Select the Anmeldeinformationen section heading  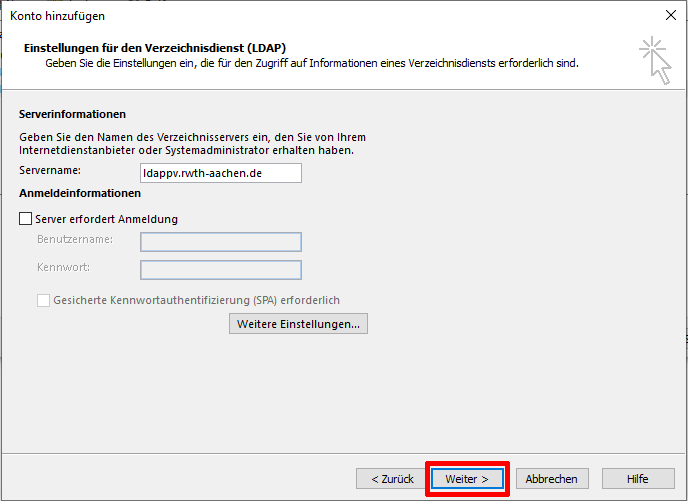[x=80, y=193]
